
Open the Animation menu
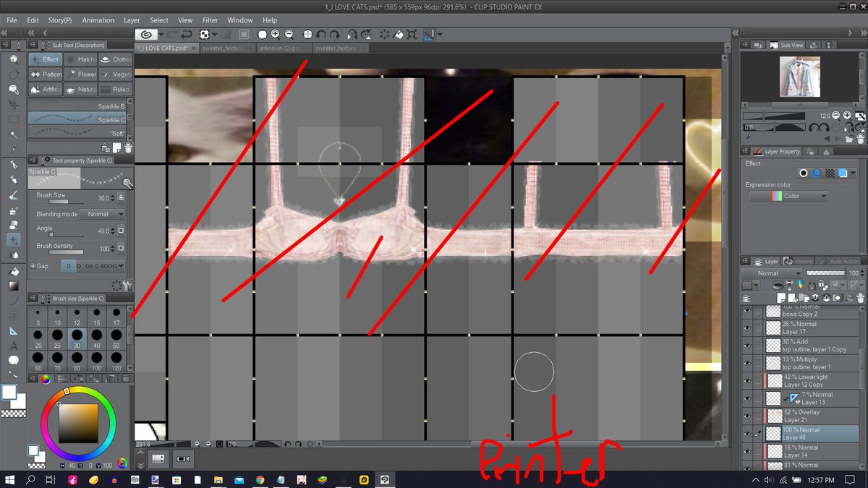tap(98, 20)
